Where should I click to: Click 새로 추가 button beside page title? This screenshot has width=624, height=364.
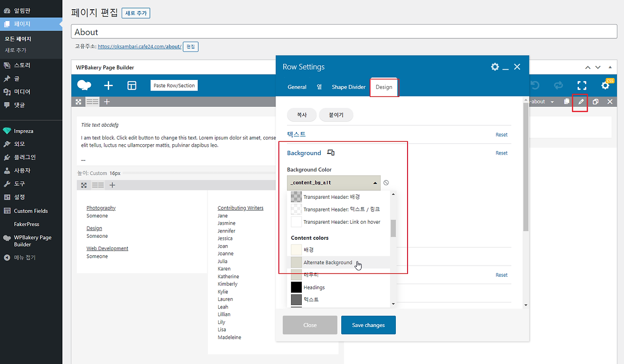(136, 13)
